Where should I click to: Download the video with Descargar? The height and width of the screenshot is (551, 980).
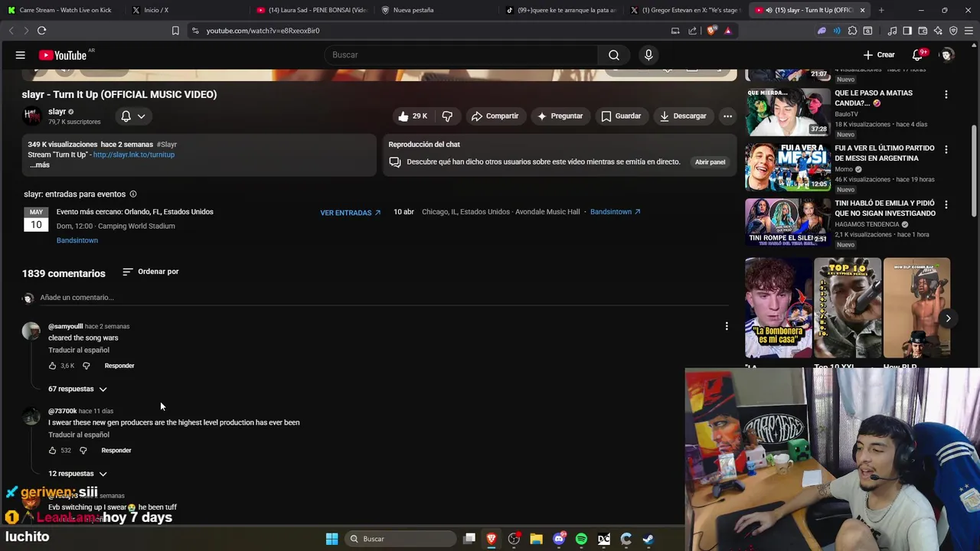coord(683,116)
